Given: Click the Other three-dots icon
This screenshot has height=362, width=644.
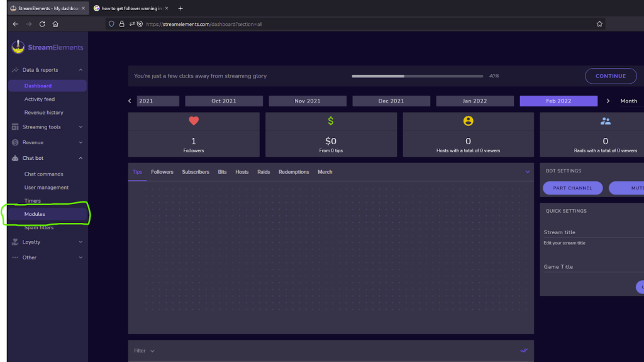Looking at the screenshot, I should [x=15, y=257].
